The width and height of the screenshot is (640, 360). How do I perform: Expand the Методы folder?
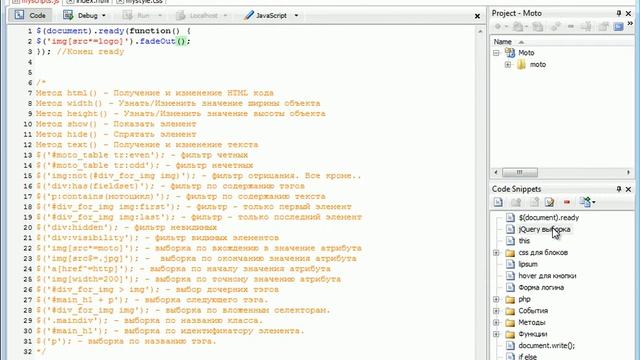click(x=496, y=322)
